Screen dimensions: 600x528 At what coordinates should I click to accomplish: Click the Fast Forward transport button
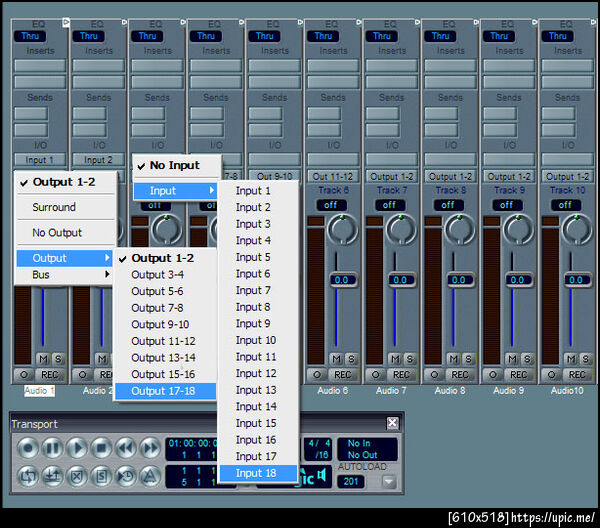point(150,448)
